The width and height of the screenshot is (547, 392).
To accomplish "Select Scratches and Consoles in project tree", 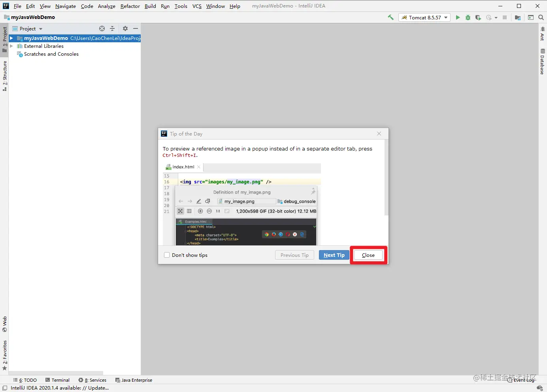I will click(51, 54).
